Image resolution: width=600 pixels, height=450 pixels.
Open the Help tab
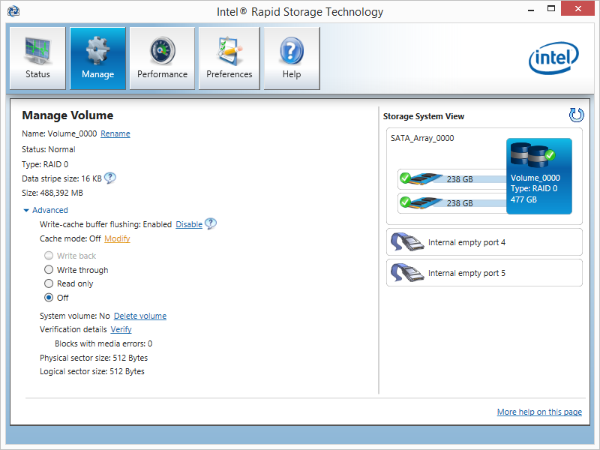pyautogui.click(x=292, y=58)
